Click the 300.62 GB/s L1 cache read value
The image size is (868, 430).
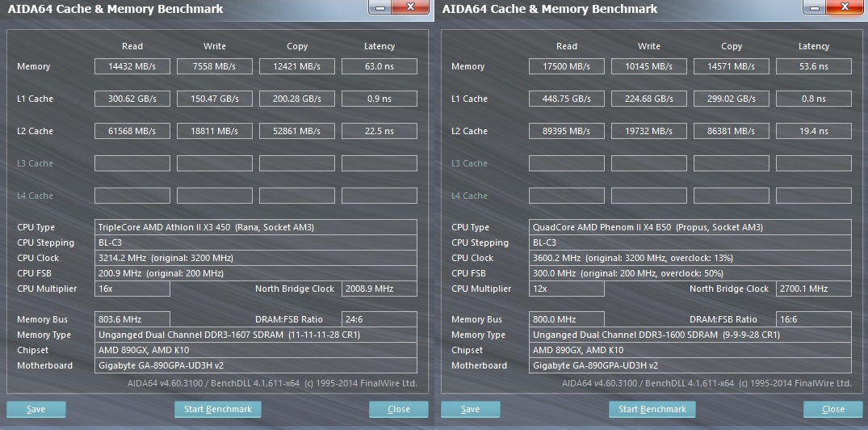pos(132,99)
